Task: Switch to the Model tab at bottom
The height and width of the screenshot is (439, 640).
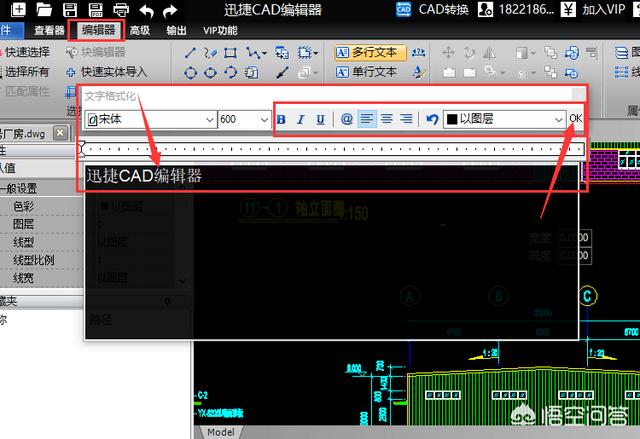Action: 221,432
